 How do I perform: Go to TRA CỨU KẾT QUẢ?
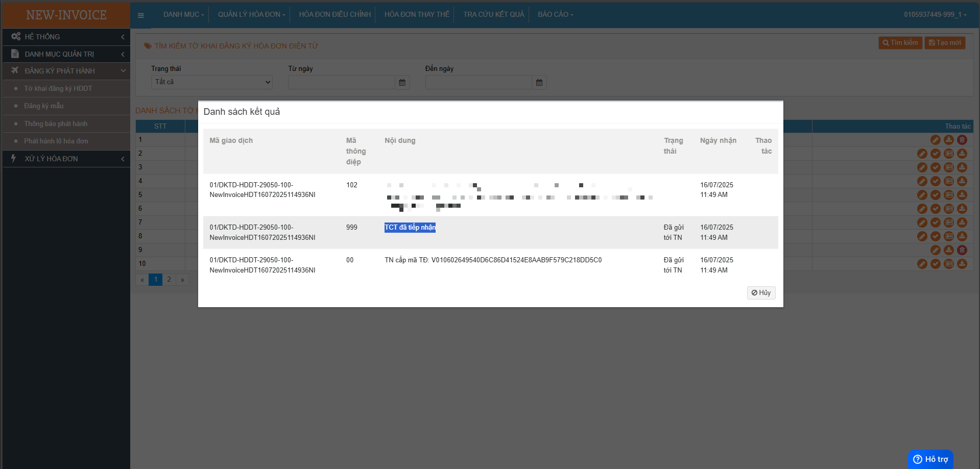coord(494,14)
